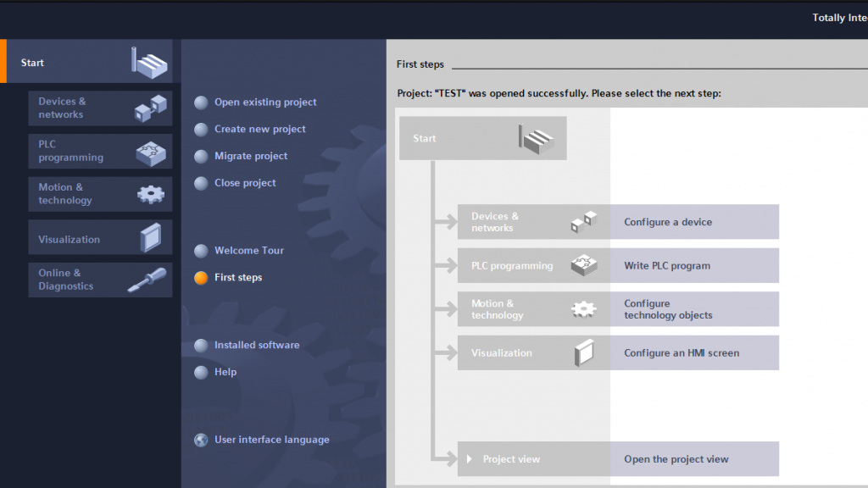
Task: Click the globe icon for User interface language
Action: click(201, 440)
